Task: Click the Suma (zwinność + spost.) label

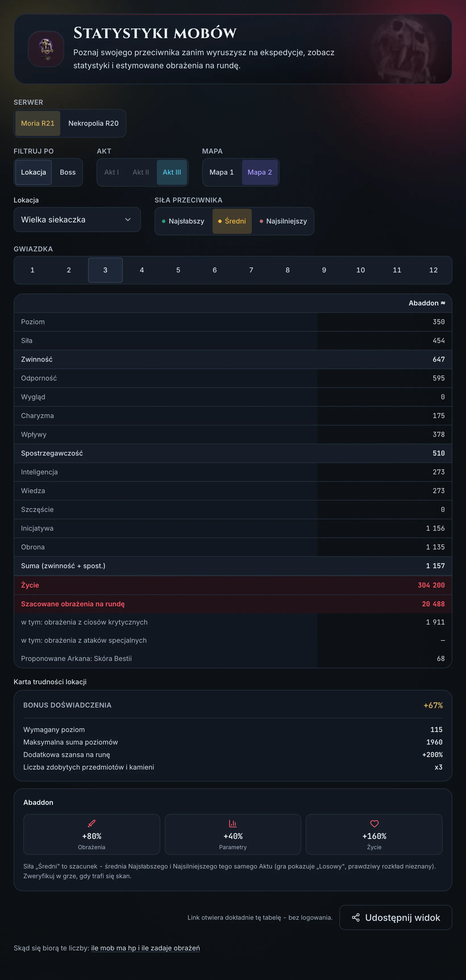Action: coord(63,566)
